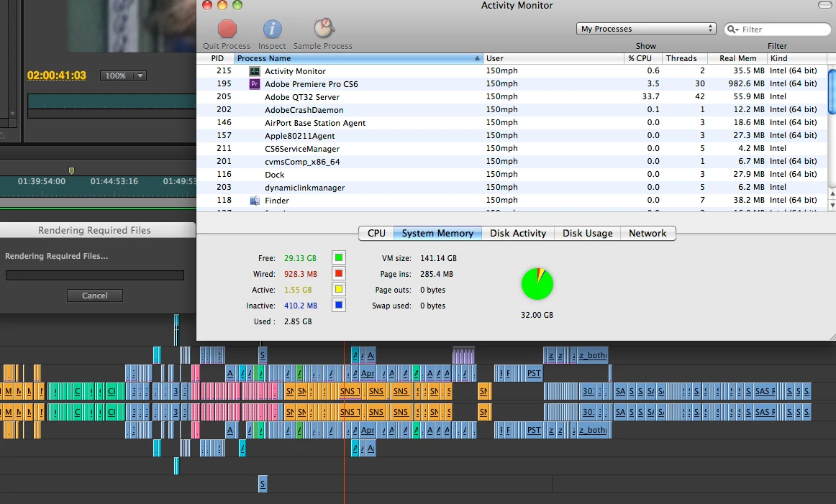The image size is (836, 504).
Task: Select the CS6ServiceManager process row
Action: pyautogui.click(x=512, y=149)
